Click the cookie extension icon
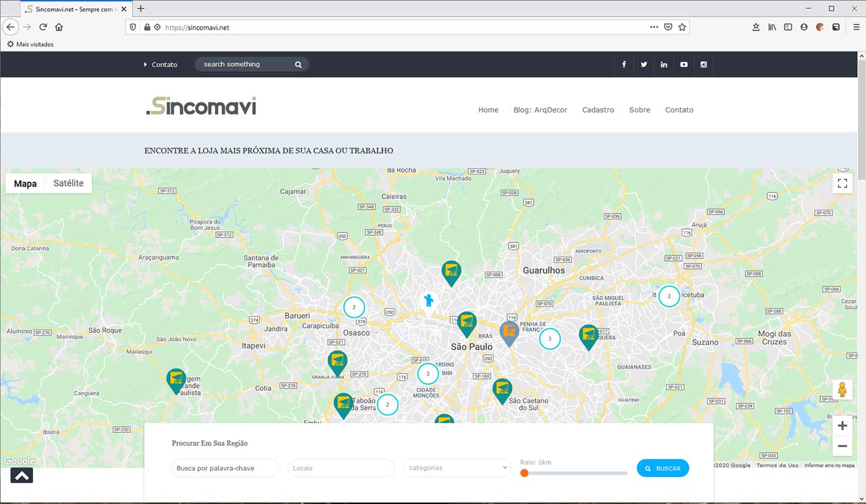Image resolution: width=866 pixels, height=504 pixels. (x=820, y=27)
